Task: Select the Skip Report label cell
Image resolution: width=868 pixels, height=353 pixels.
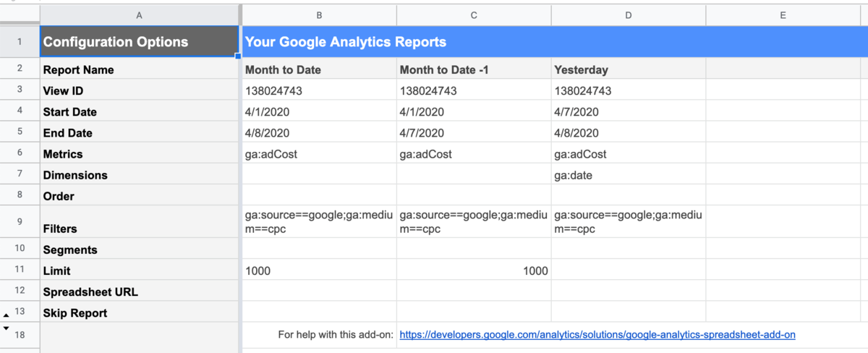Action: tap(139, 312)
